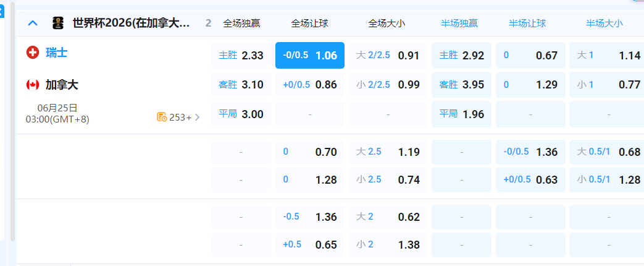644x266 pixels.
Task: Bet on half-time 客胜 at 3.95
Action: (462, 85)
